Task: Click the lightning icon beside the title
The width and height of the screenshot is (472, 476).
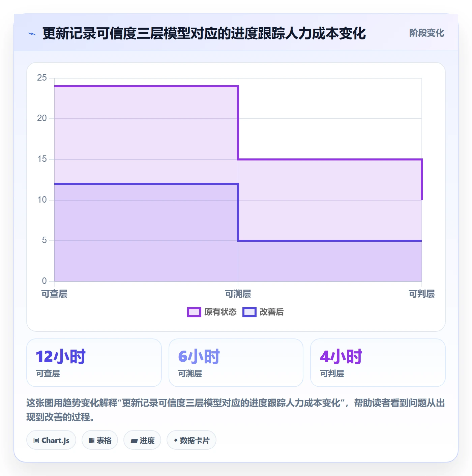Action: pos(32,34)
